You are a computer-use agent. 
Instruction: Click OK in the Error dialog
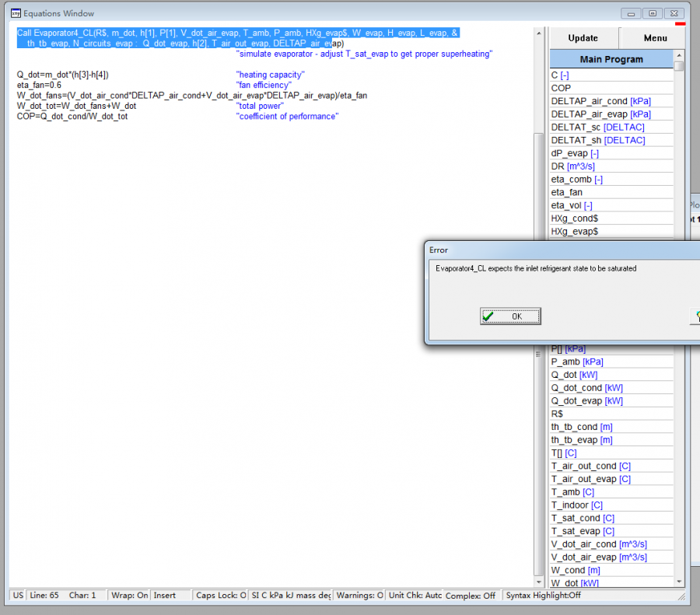click(x=510, y=316)
